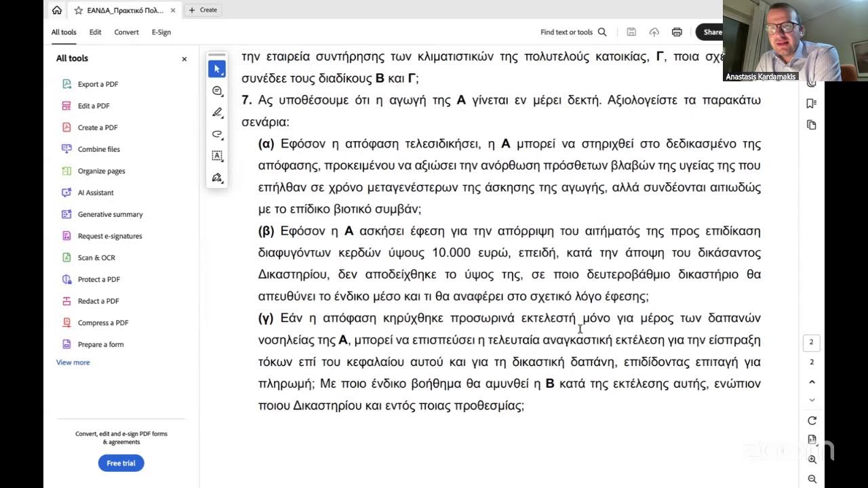Viewport: 868px width, 488px height.
Task: Open the Convert menu
Action: [126, 32]
